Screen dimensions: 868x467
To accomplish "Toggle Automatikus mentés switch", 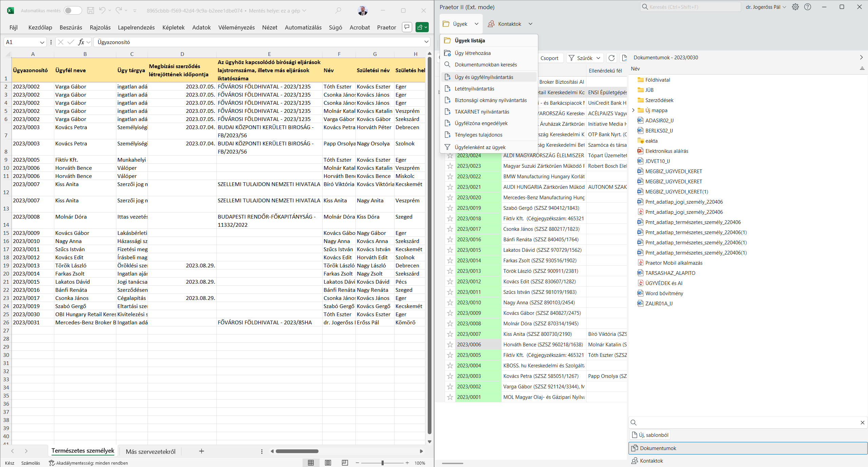I will point(73,11).
